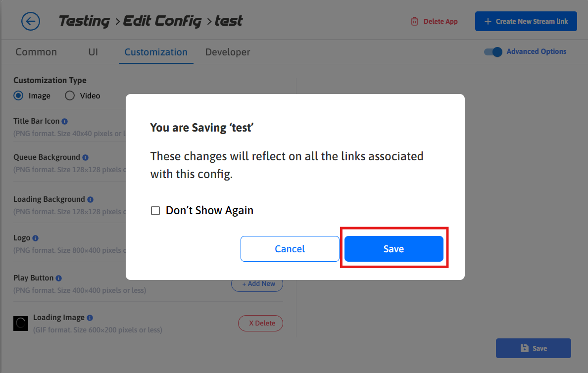The image size is (588, 373).
Task: Switch to the Common tab
Action: (x=36, y=52)
